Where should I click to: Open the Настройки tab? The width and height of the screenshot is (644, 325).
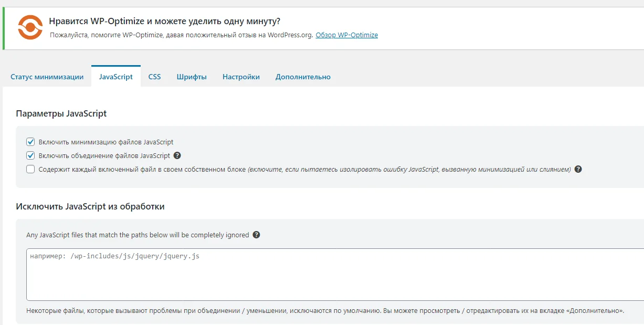241,77
